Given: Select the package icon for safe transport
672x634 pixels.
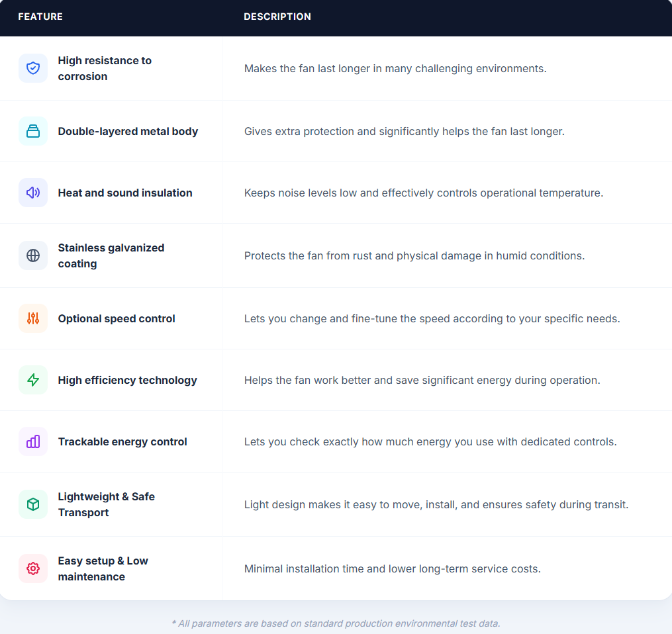Looking at the screenshot, I should tap(32, 504).
